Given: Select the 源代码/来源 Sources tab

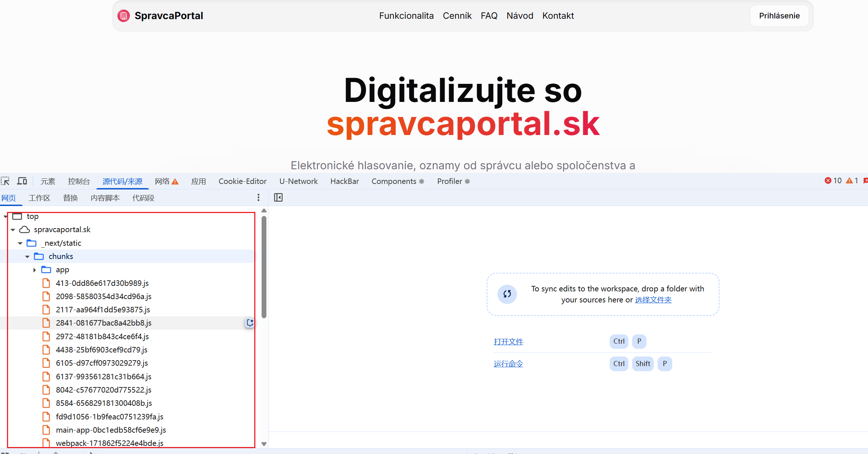Looking at the screenshot, I should click(x=123, y=181).
